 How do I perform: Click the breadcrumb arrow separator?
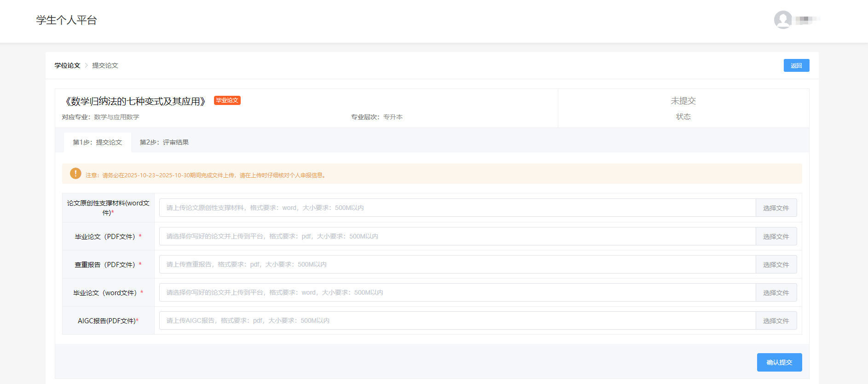click(86, 65)
